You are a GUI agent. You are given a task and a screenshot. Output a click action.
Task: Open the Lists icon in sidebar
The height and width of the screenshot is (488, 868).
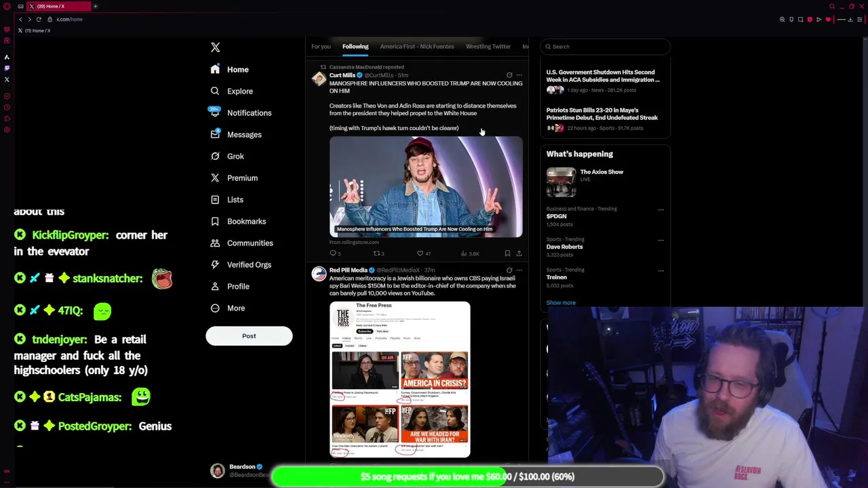coord(215,199)
